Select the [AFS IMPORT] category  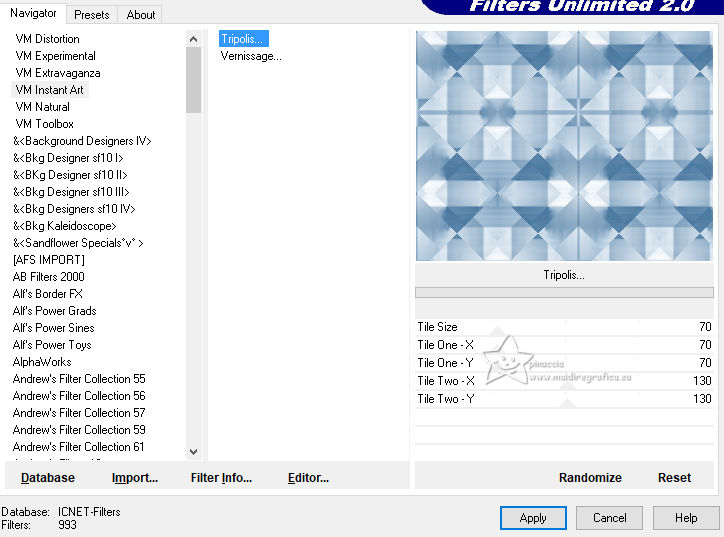click(x=48, y=260)
